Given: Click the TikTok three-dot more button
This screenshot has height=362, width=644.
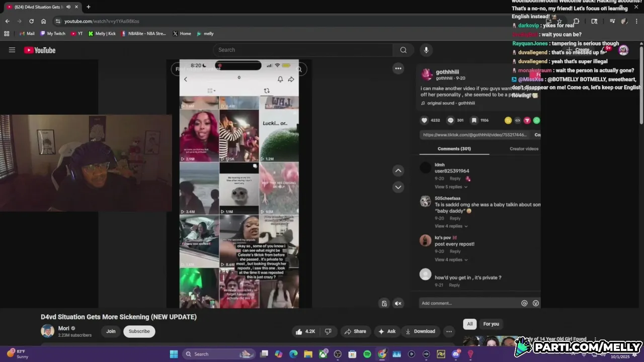Looking at the screenshot, I should [x=398, y=68].
